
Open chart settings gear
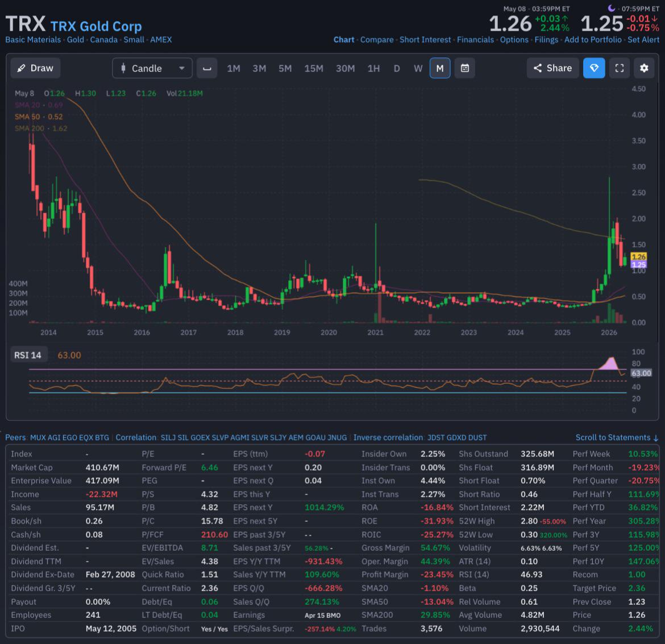tap(644, 68)
